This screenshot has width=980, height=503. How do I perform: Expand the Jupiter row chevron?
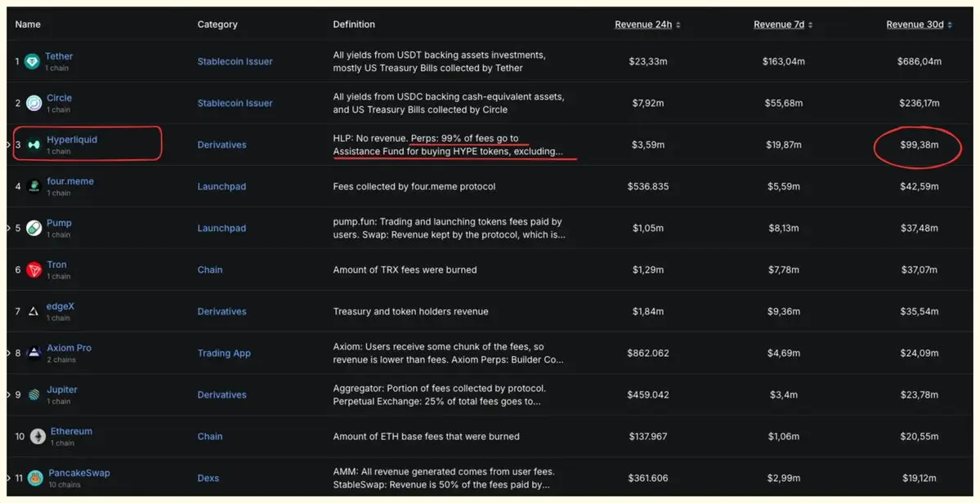pyautogui.click(x=9, y=394)
